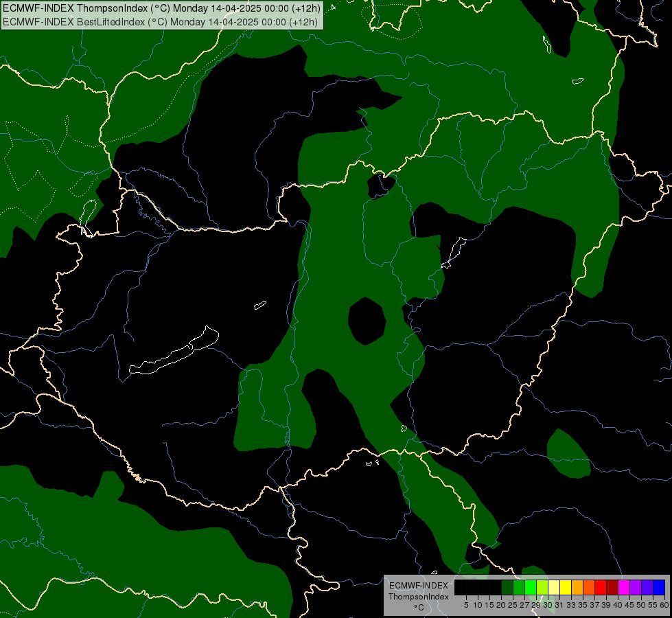Click the legend tick label 45

click(x=629, y=605)
